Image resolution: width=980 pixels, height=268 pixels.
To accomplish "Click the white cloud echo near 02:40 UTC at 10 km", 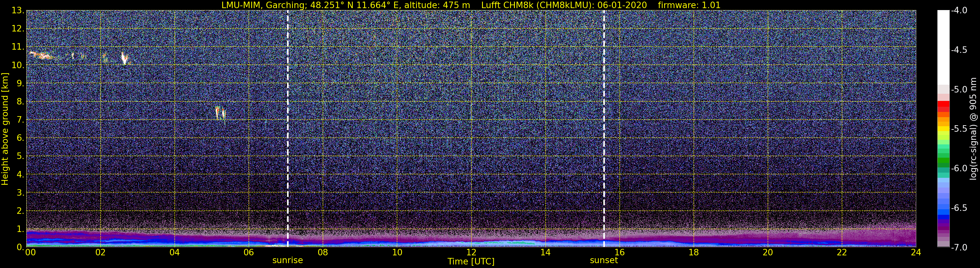I will [124, 58].
